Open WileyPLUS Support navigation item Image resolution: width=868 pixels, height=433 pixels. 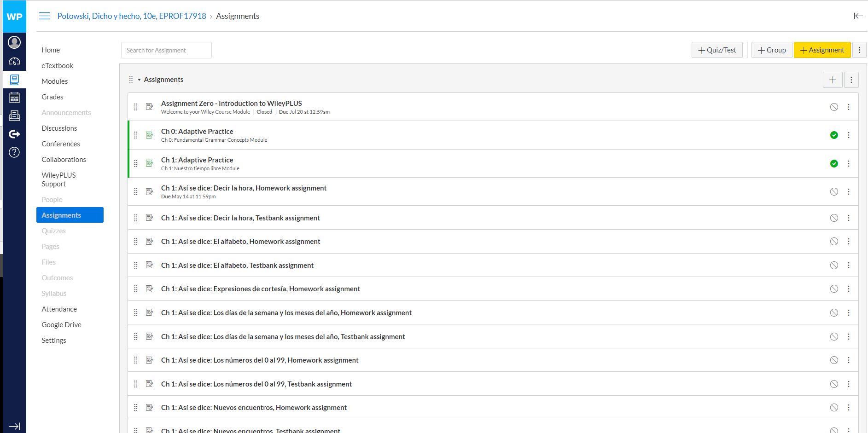pos(59,179)
